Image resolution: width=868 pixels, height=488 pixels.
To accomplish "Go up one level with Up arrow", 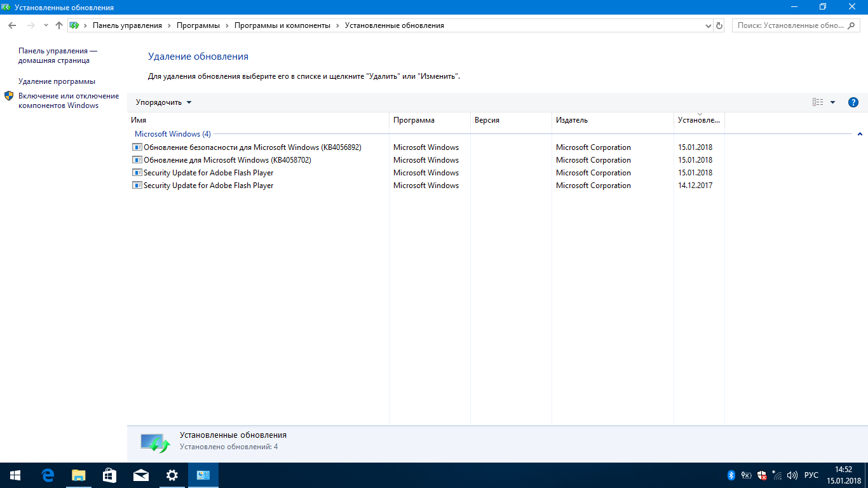I will tap(59, 25).
